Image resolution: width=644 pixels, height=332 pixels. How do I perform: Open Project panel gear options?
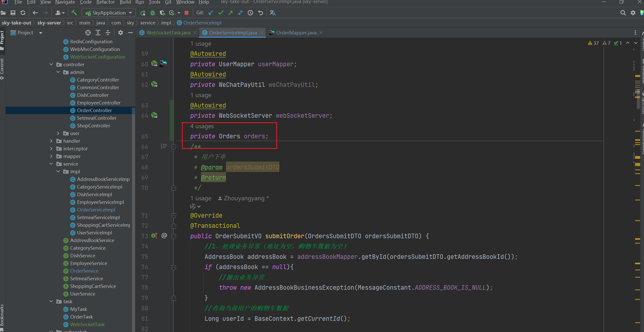coord(120,33)
